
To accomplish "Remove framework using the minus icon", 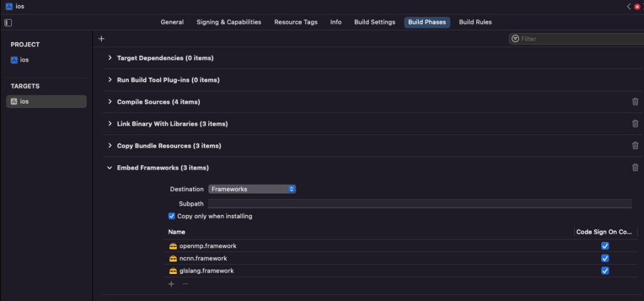I will pyautogui.click(x=186, y=284).
